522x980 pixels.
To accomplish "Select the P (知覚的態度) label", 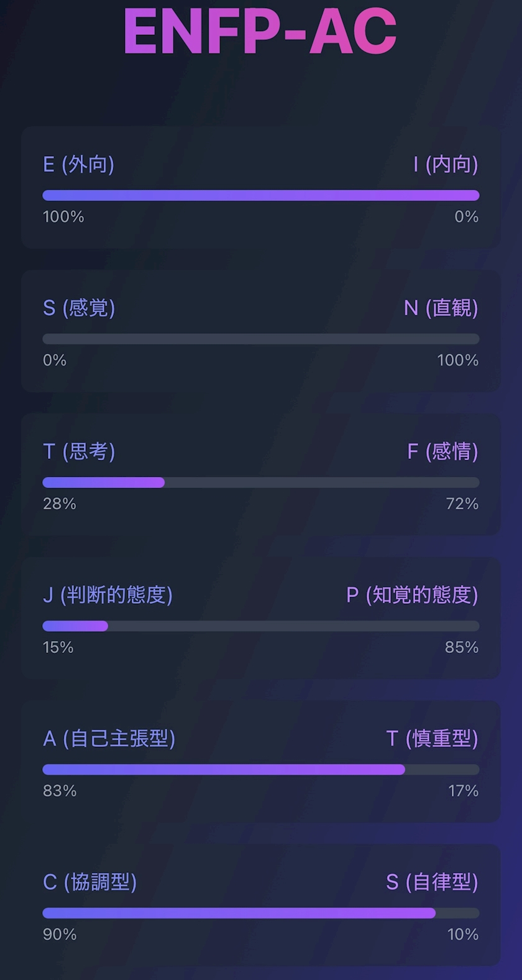I will point(412,595).
